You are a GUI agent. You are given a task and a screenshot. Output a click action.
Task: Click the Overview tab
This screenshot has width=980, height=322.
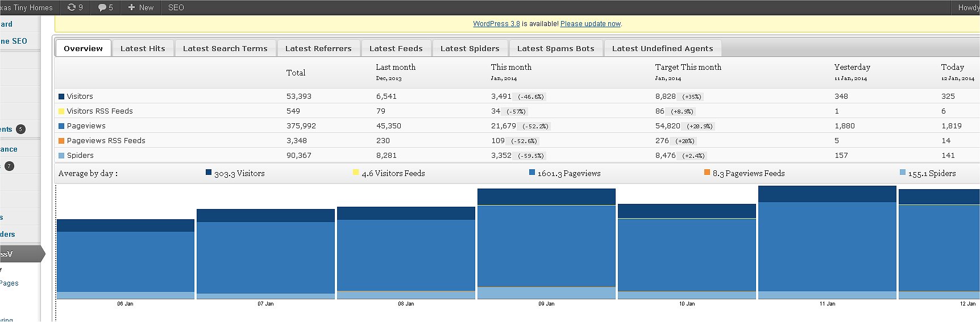[x=83, y=48]
